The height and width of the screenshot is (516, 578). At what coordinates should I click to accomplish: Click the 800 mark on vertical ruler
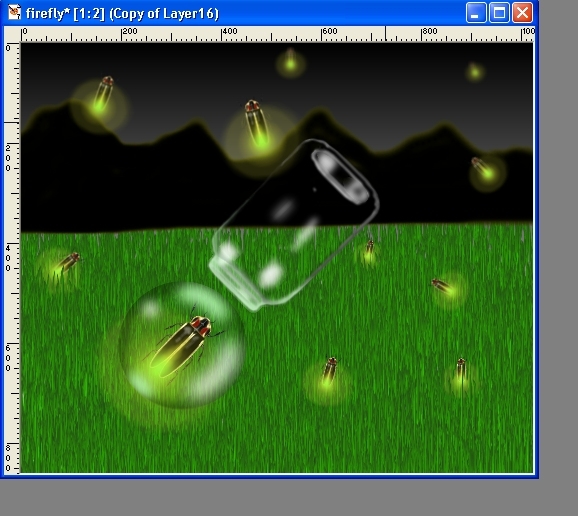click(x=8, y=458)
